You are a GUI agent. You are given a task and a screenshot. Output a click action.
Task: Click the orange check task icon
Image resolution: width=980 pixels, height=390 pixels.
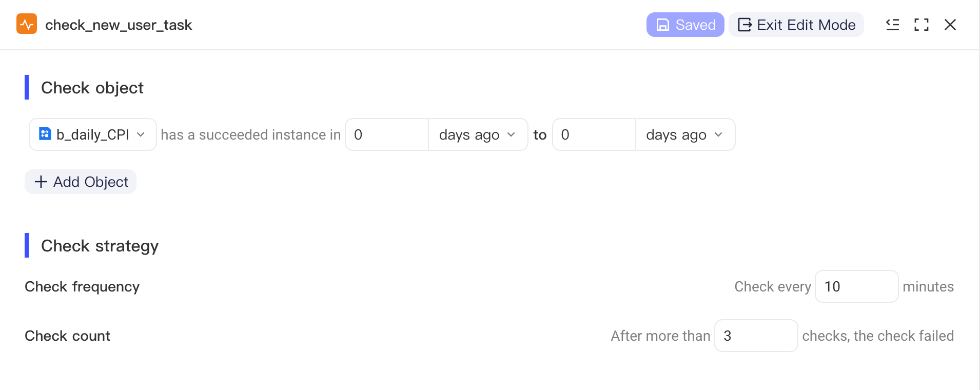[x=27, y=24]
